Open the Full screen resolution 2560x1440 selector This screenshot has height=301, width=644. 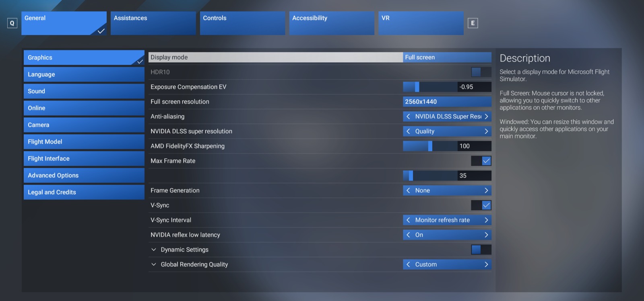[x=447, y=102]
